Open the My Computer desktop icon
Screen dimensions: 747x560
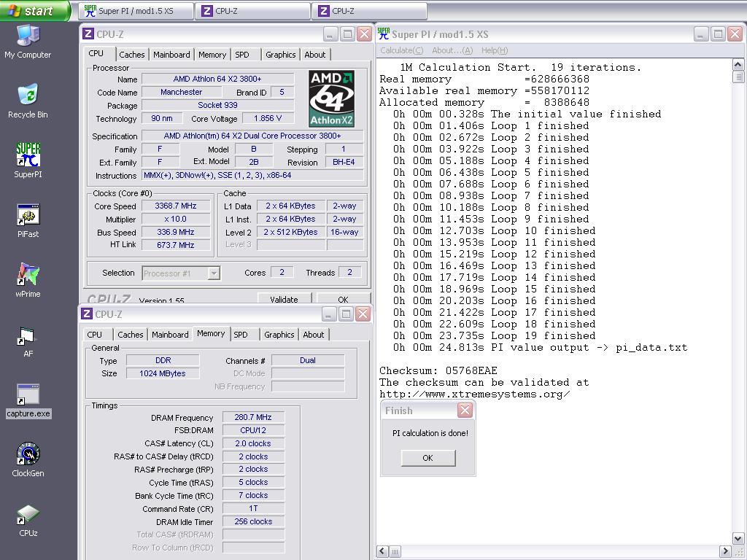pos(28,42)
